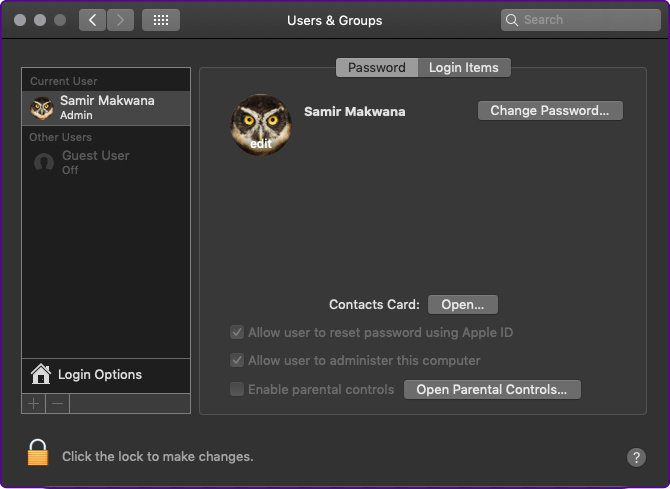Add a user with the plus button

33,404
